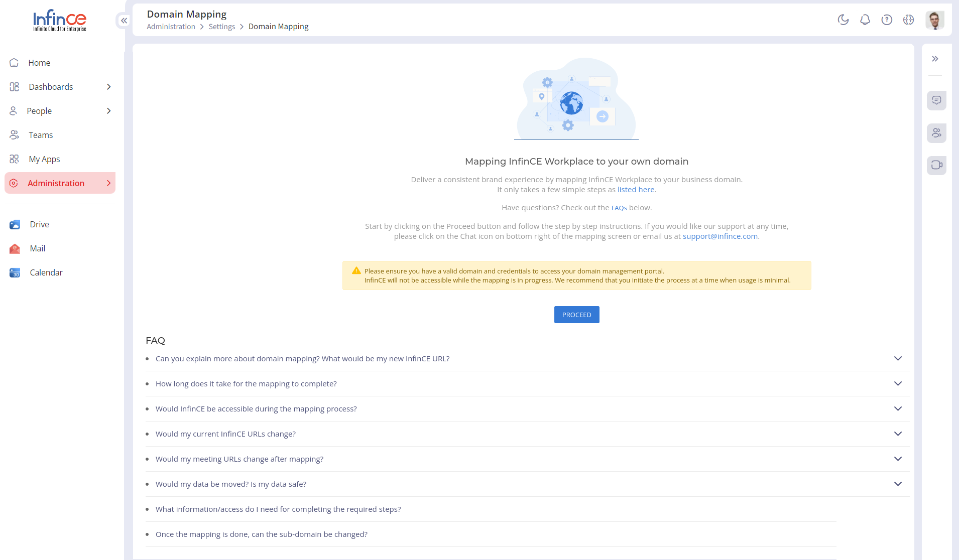Open the user profile avatar
Screen dimensions: 959x560
[x=935, y=20]
